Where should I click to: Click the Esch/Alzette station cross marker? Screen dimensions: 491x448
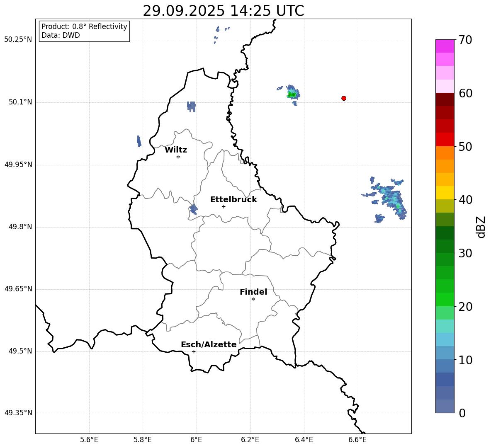(x=194, y=351)
